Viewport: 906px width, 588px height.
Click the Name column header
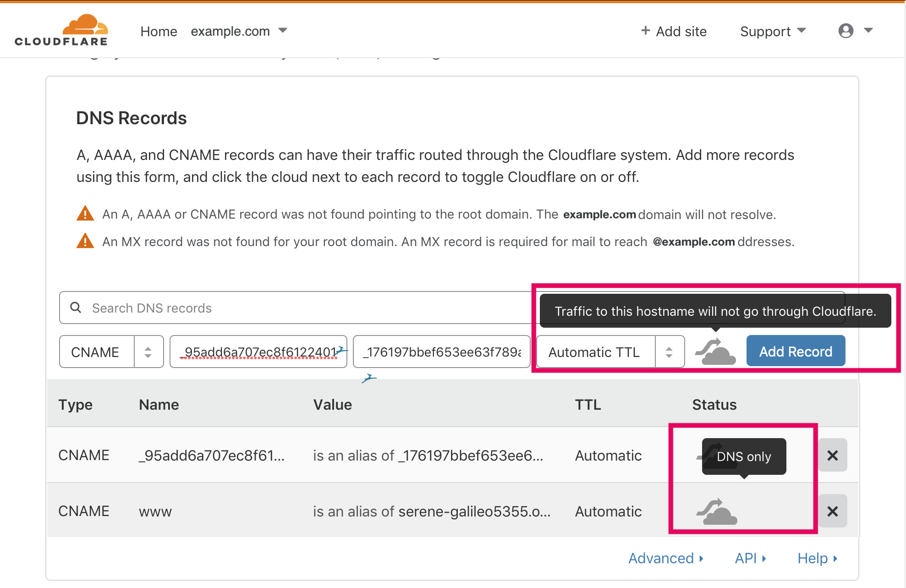point(159,405)
